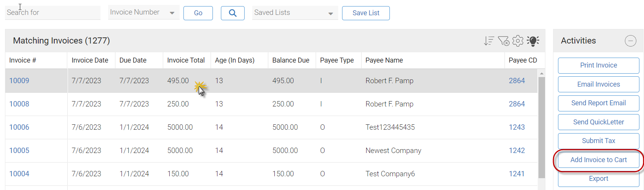Click Add Invoice to Cart button
Viewport: 644px width, 190px height.
(599, 160)
